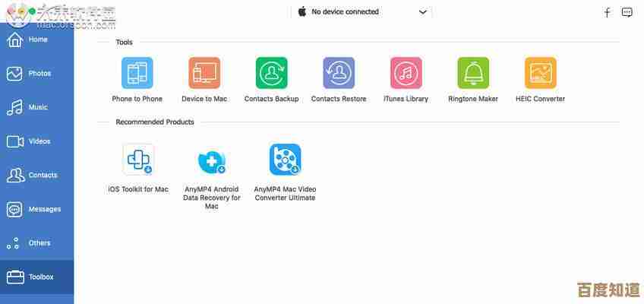644x304 pixels.
Task: Select the iTunes Library icon
Action: click(x=406, y=73)
